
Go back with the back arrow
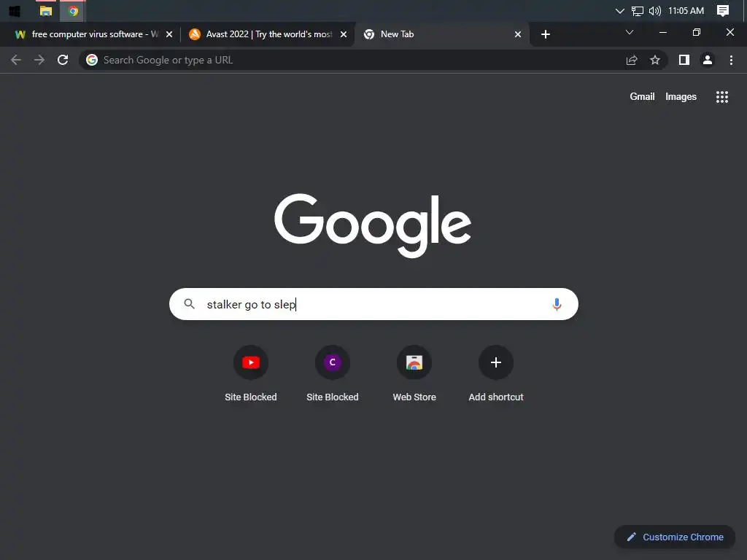[16, 60]
